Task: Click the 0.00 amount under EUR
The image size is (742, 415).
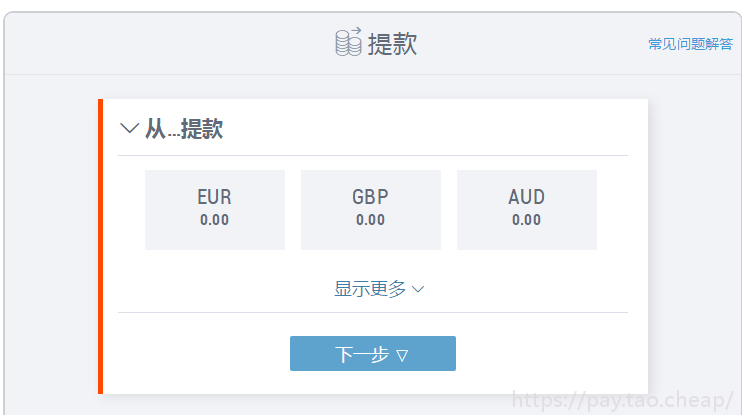Action: [214, 220]
